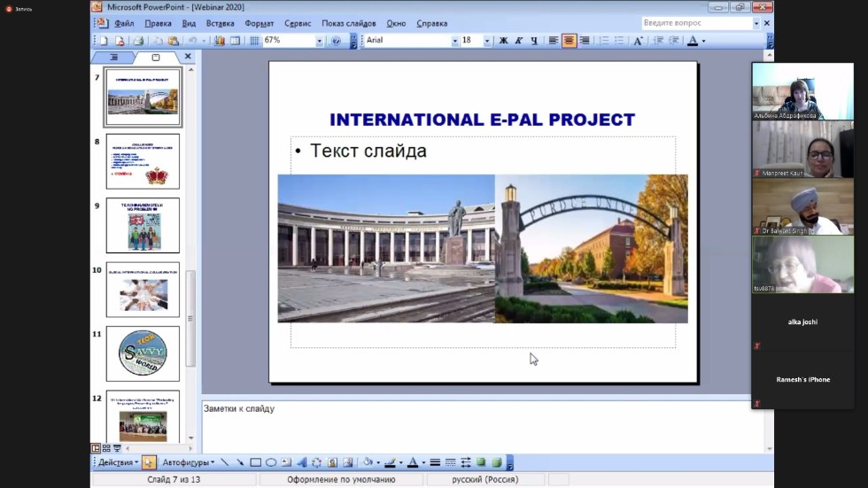This screenshot has width=868, height=488.
Task: Select the Oval drawing tool
Action: click(x=271, y=462)
